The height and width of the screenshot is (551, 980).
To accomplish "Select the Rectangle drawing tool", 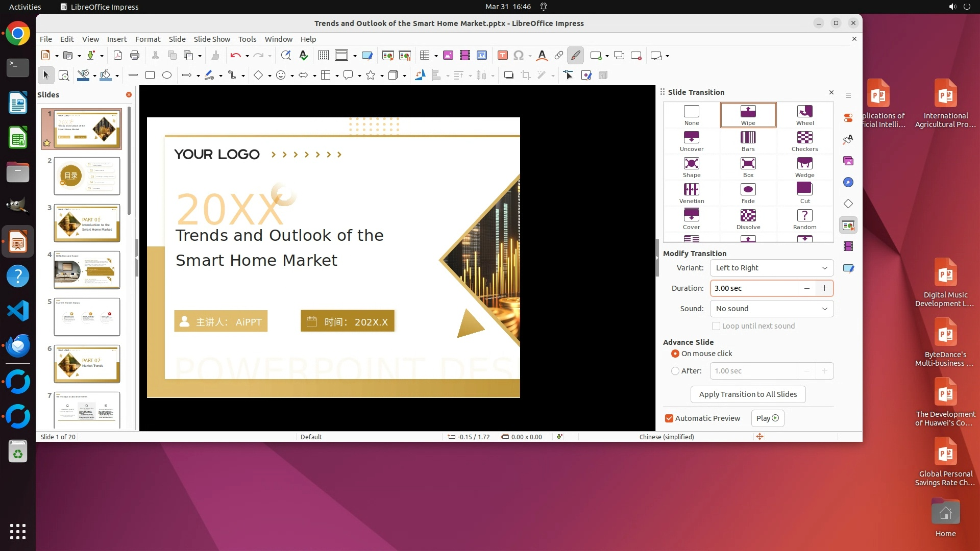I will tap(150, 76).
